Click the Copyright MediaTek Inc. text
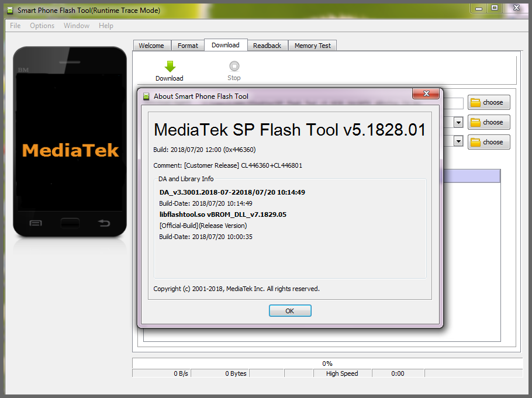Screen dimensions: 532x398 (x=237, y=289)
